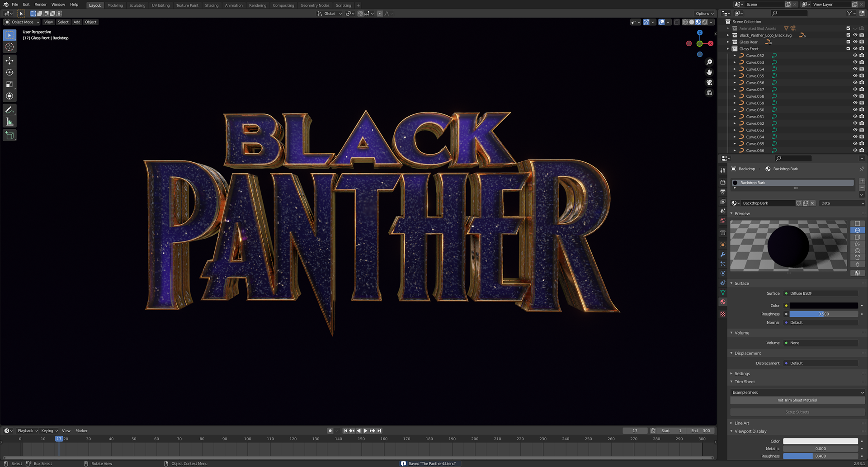Activate the Transform tool
This screenshot has width=868, height=467.
point(9,96)
